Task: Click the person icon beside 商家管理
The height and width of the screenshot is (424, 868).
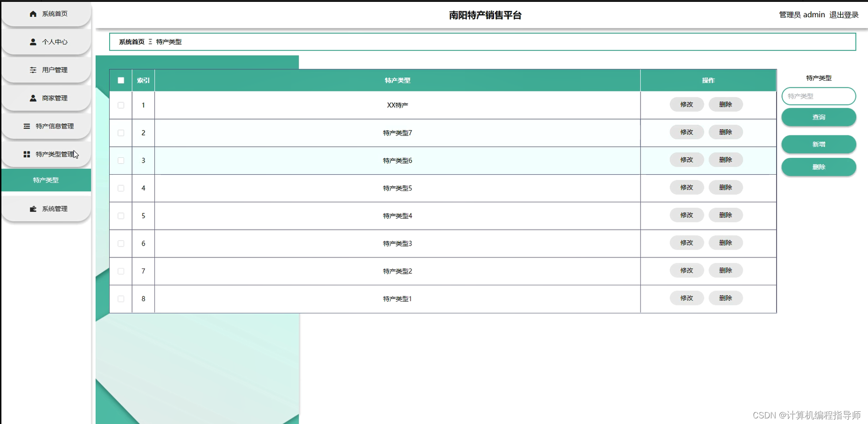Action: pyautogui.click(x=33, y=98)
